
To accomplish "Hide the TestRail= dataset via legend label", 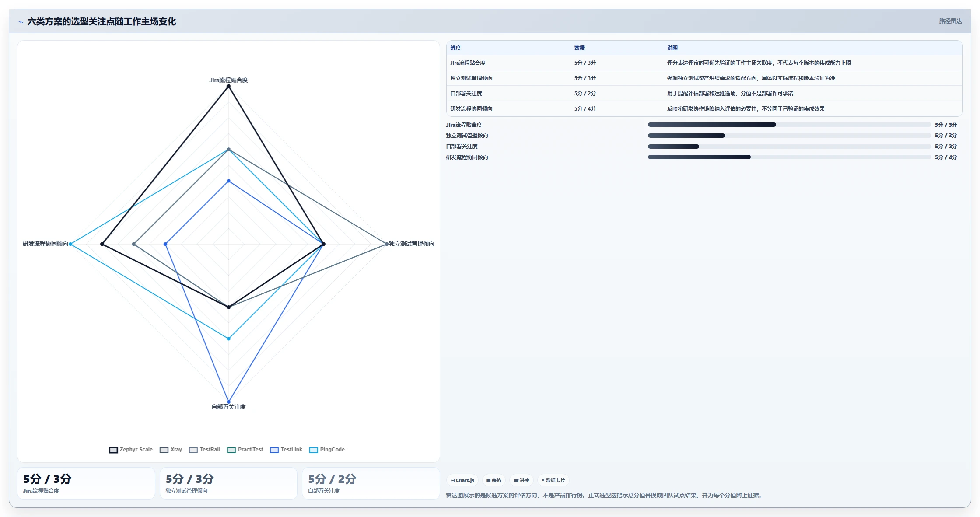I will [x=211, y=450].
